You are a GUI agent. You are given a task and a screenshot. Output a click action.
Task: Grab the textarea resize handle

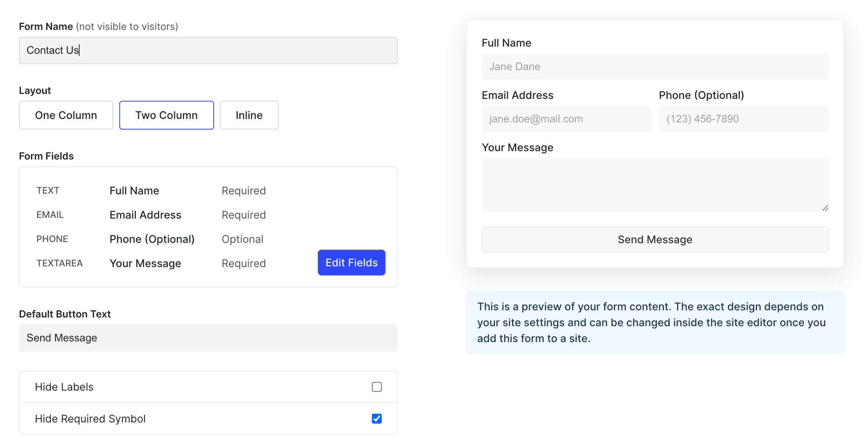(825, 208)
